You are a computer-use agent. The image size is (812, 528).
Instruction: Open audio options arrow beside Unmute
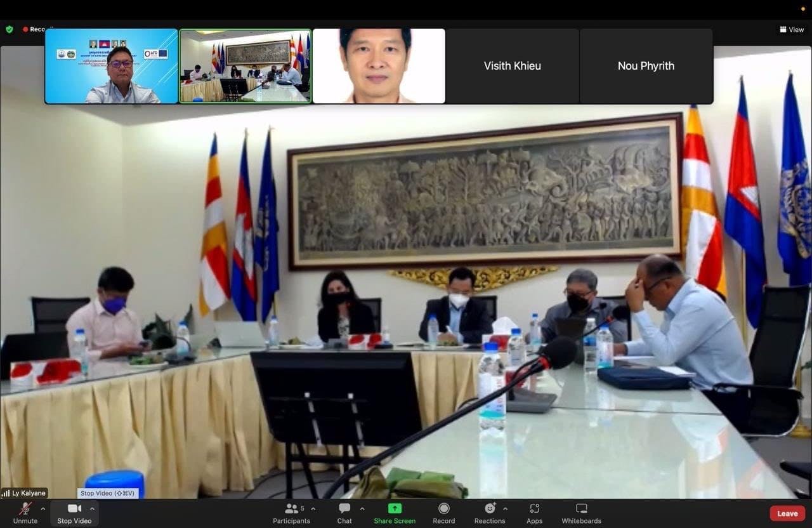(43, 508)
